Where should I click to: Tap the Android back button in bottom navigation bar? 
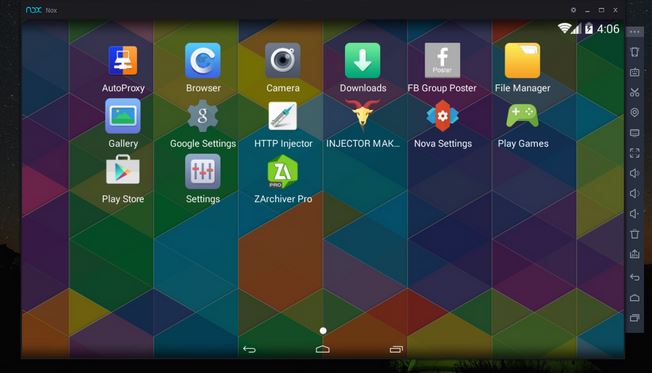pyautogui.click(x=249, y=349)
